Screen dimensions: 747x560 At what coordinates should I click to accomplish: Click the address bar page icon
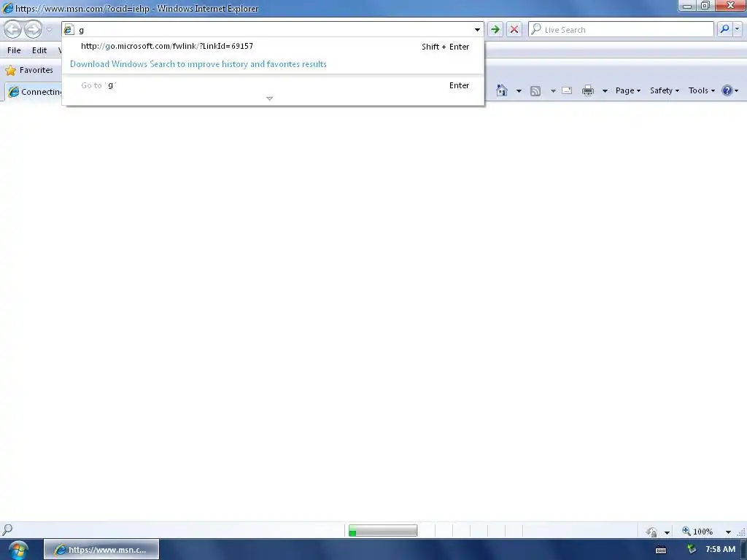[69, 29]
